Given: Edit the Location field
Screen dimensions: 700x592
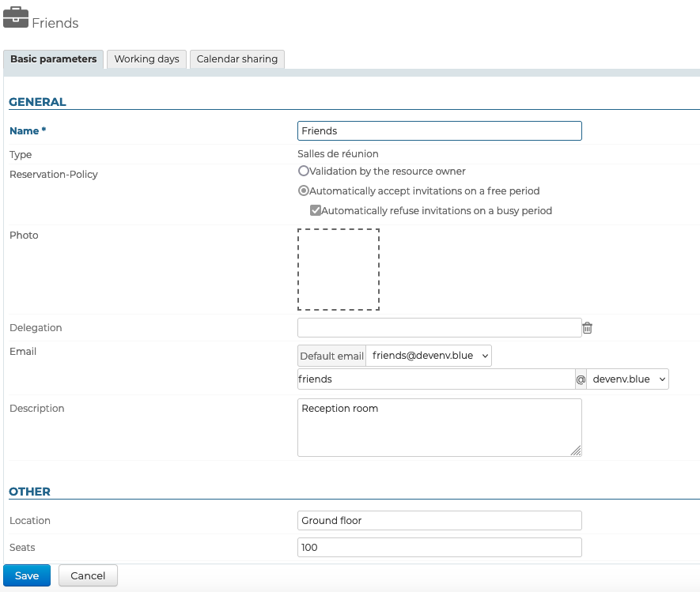Looking at the screenshot, I should [x=439, y=521].
